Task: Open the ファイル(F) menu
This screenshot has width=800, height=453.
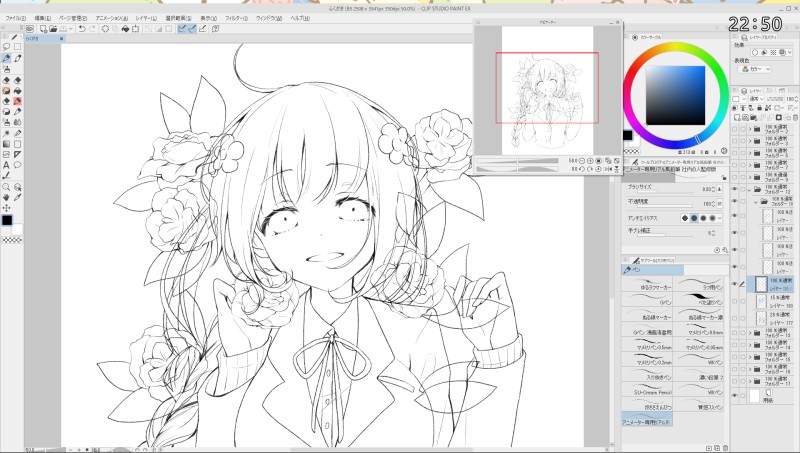Action: 16,18
